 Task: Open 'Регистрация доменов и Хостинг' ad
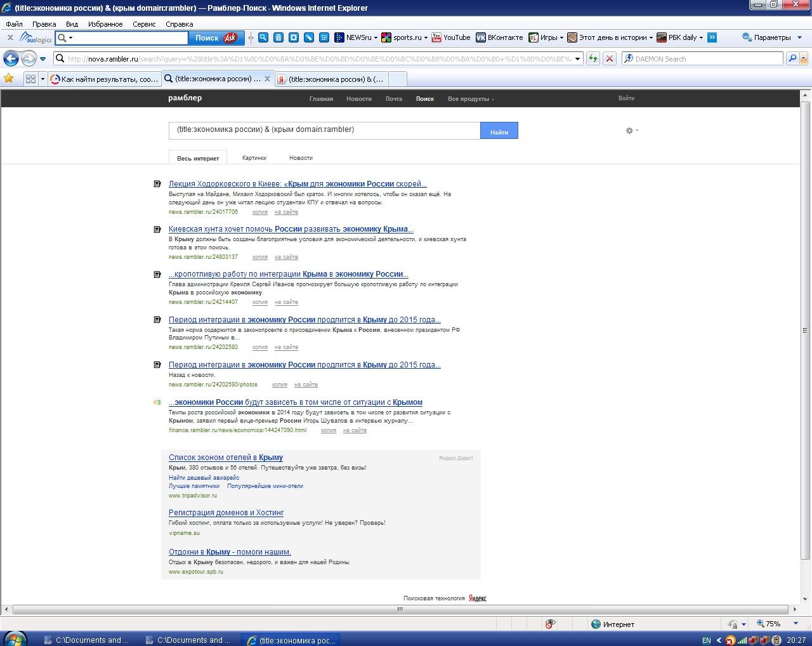226,513
